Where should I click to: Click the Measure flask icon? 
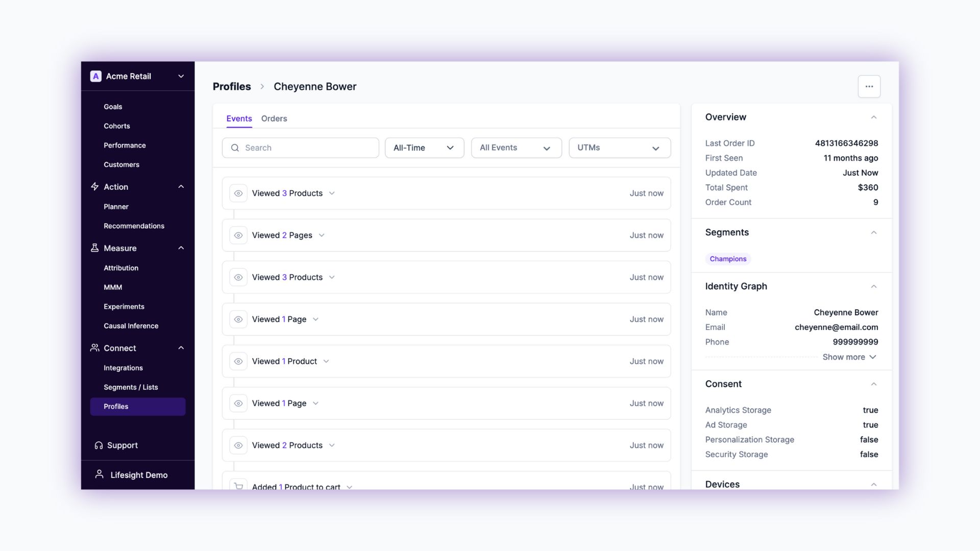pos(94,248)
